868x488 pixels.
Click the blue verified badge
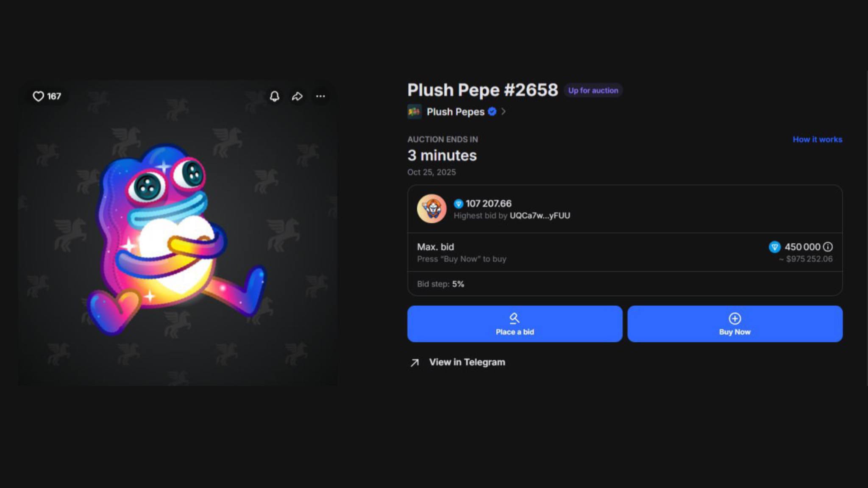point(492,112)
